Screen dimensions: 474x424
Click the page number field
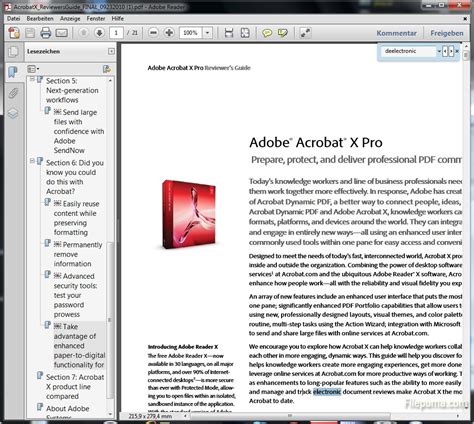(116, 33)
